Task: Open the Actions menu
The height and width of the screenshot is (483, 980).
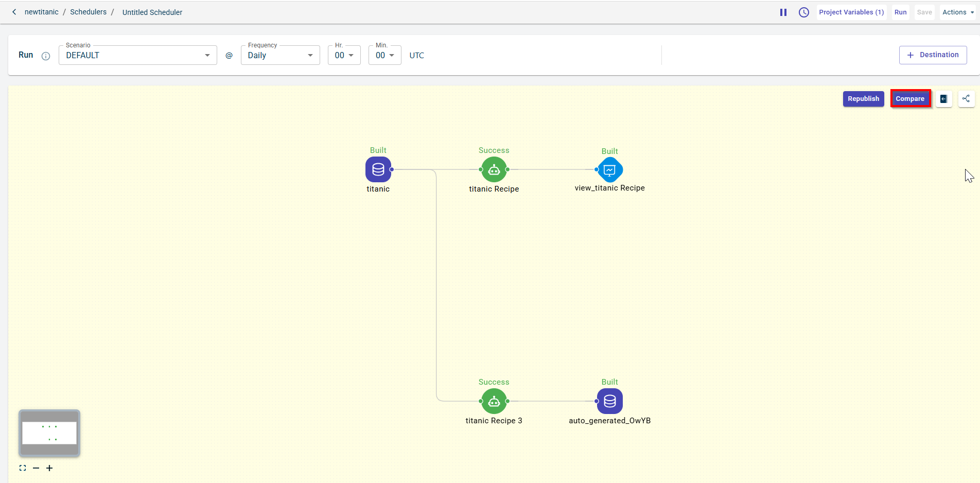Action: [957, 12]
